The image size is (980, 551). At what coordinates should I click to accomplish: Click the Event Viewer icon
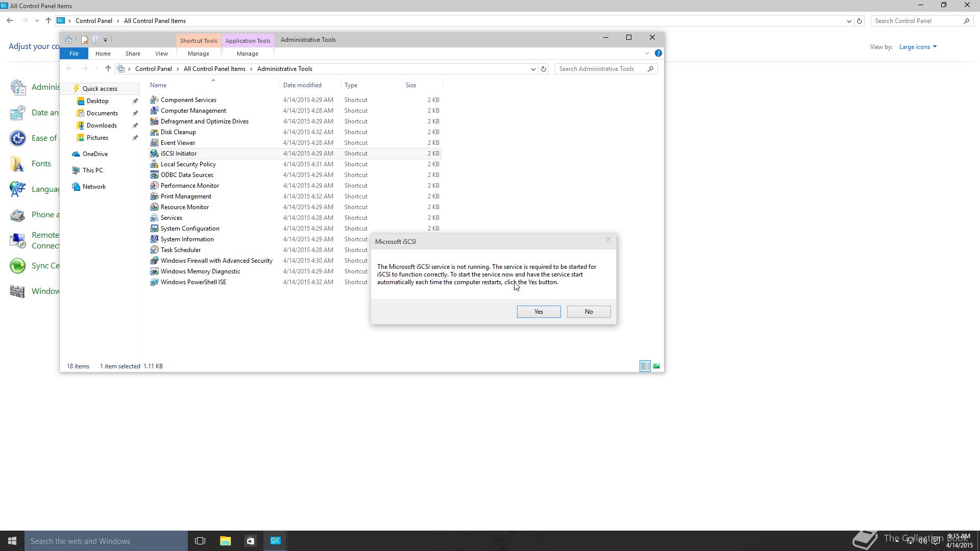[x=154, y=143]
